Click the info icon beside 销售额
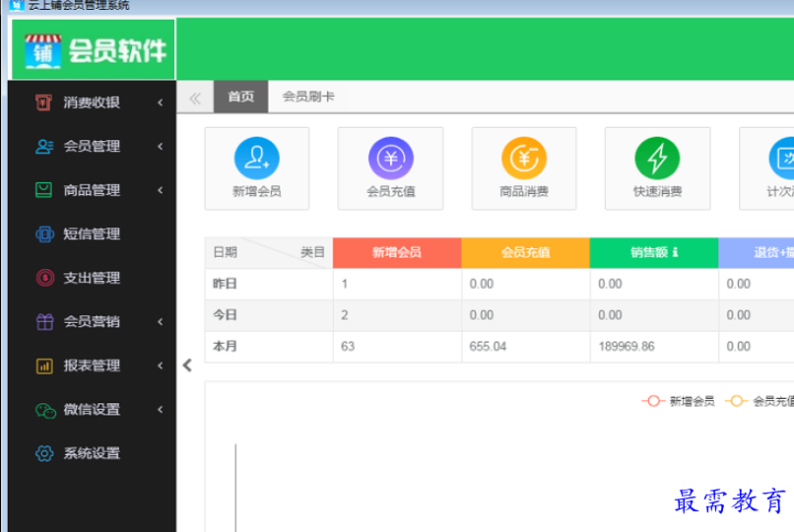Screen dimensions: 794x532 pyautogui.click(x=675, y=252)
